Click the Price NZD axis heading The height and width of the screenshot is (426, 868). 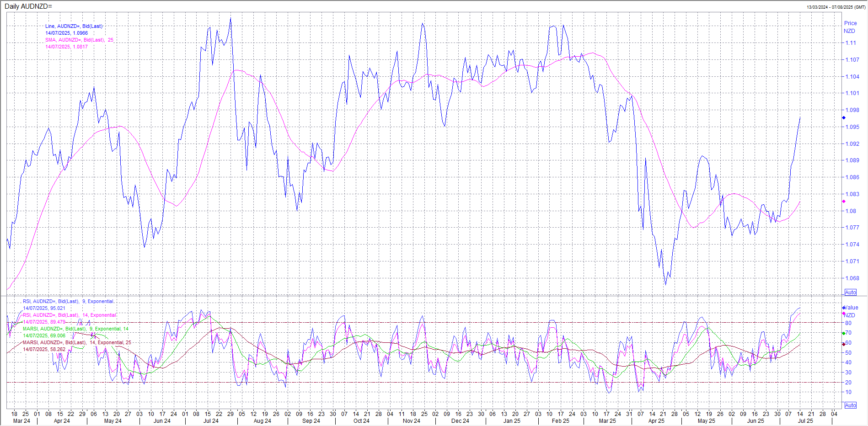pos(850,27)
